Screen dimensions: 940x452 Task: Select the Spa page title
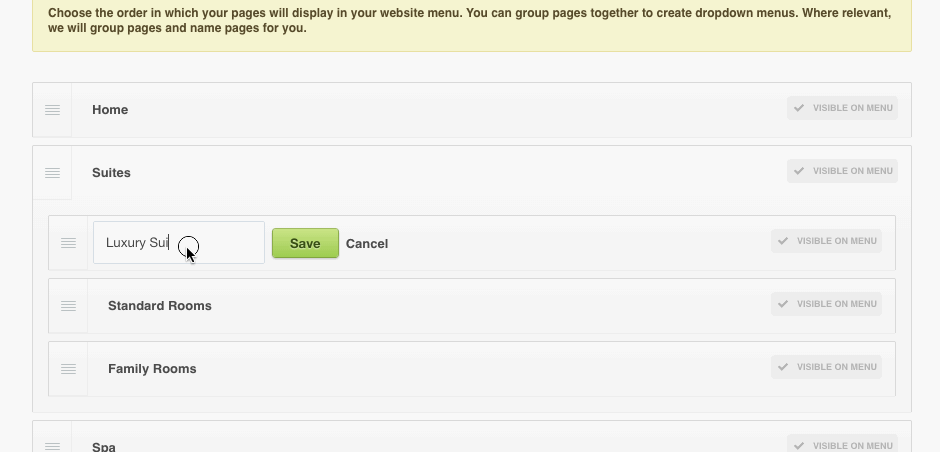pos(104,446)
